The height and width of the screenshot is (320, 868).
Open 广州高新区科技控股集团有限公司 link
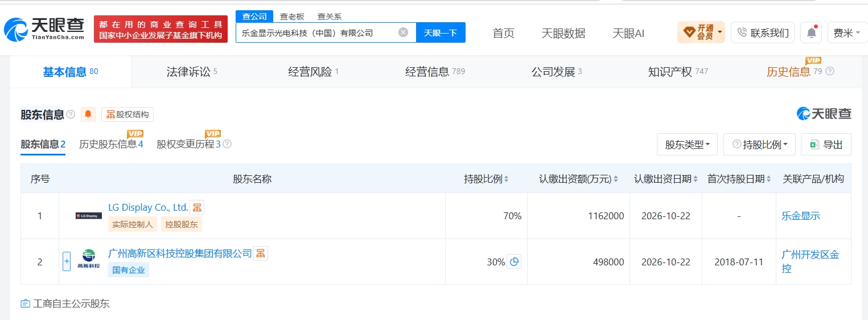click(x=180, y=253)
